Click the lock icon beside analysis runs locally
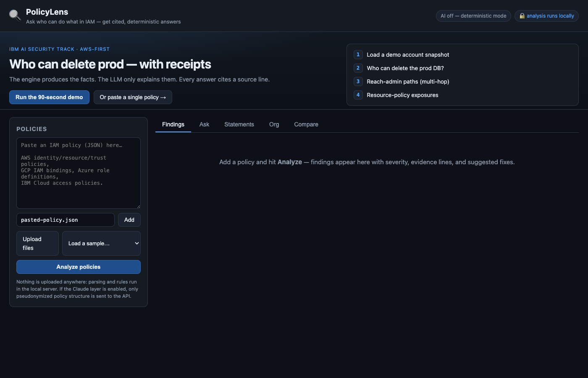 point(522,16)
